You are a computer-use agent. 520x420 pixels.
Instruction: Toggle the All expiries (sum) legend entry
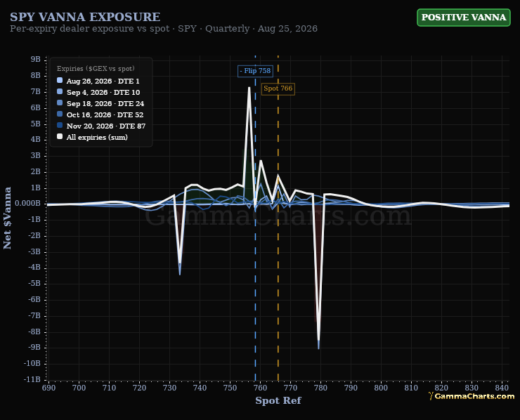(x=92, y=137)
